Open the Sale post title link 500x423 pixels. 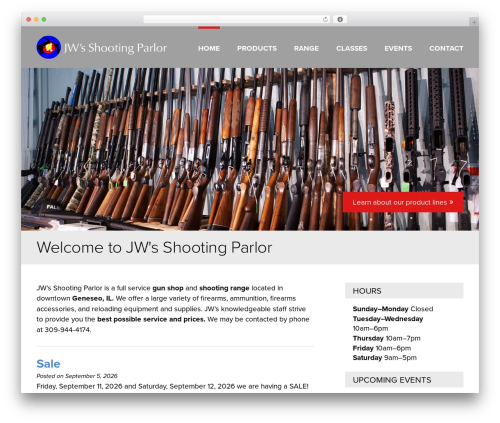pos(48,364)
